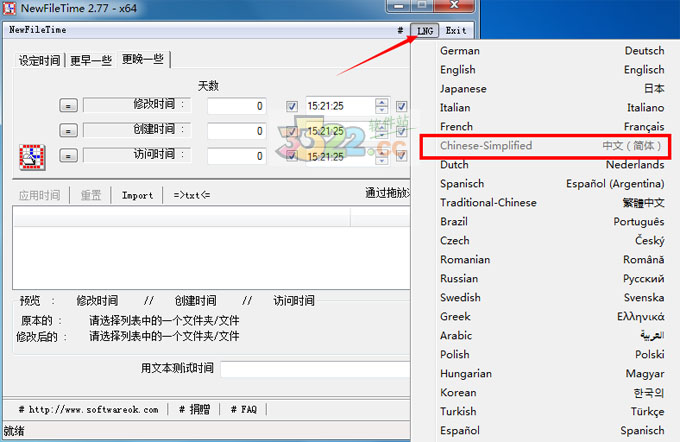This screenshot has height=442, width=680.
Task: Toggle the checkbox left of 创建时间 time field
Action: point(292,131)
